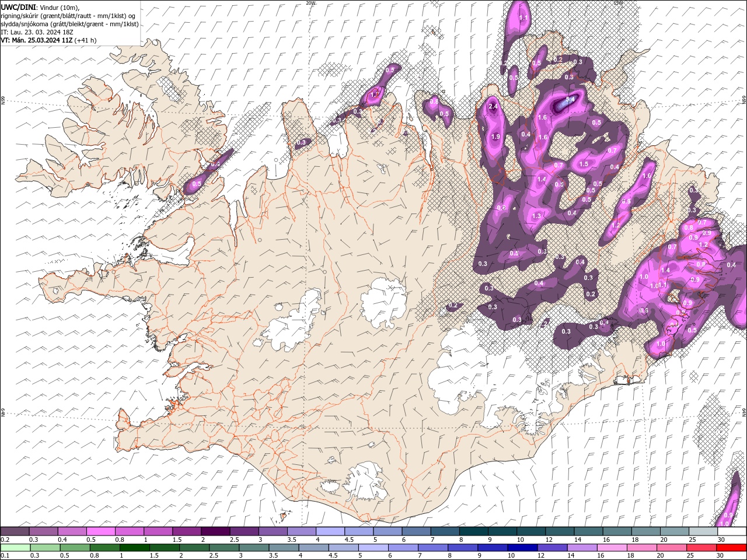Pick the rain scale swatch between 4 and 4.5
Screen dimensions: 747x560
pos(313,547)
